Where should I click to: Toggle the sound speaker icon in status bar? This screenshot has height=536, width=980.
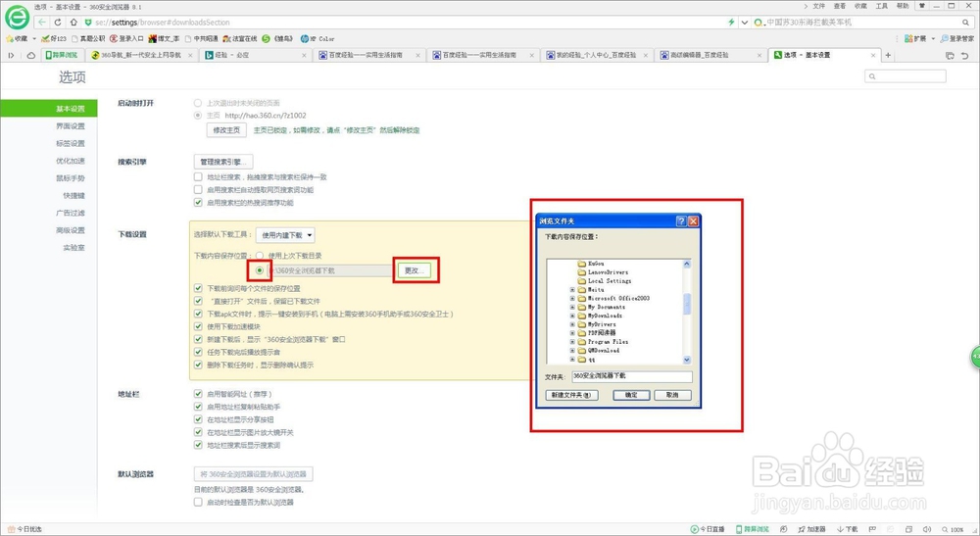[x=927, y=529]
